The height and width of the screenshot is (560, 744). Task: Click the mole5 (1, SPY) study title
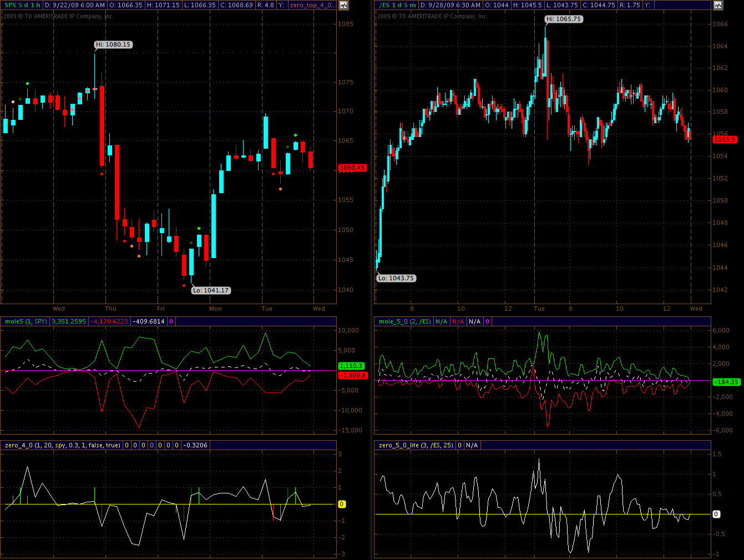(26, 321)
